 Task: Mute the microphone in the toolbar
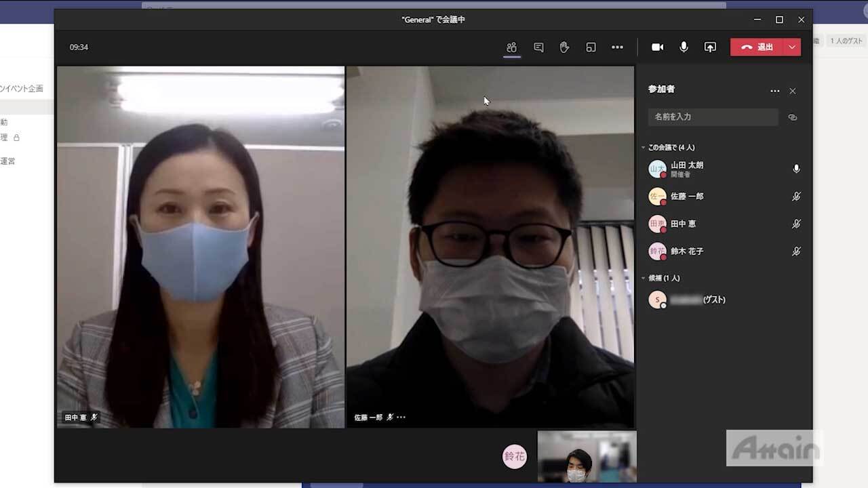684,47
